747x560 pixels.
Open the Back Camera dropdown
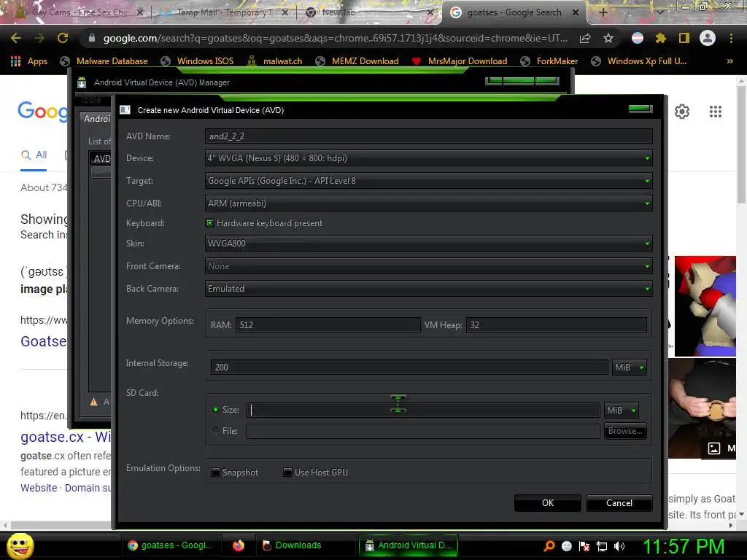[428, 289]
